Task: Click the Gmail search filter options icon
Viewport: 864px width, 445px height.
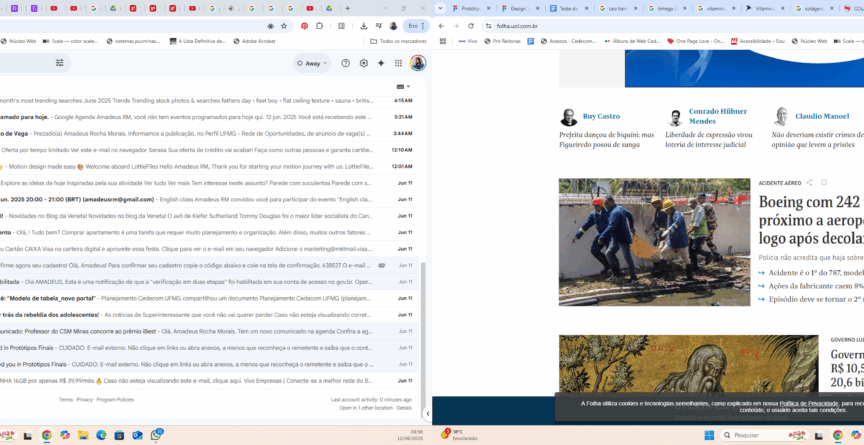Action: pos(60,63)
